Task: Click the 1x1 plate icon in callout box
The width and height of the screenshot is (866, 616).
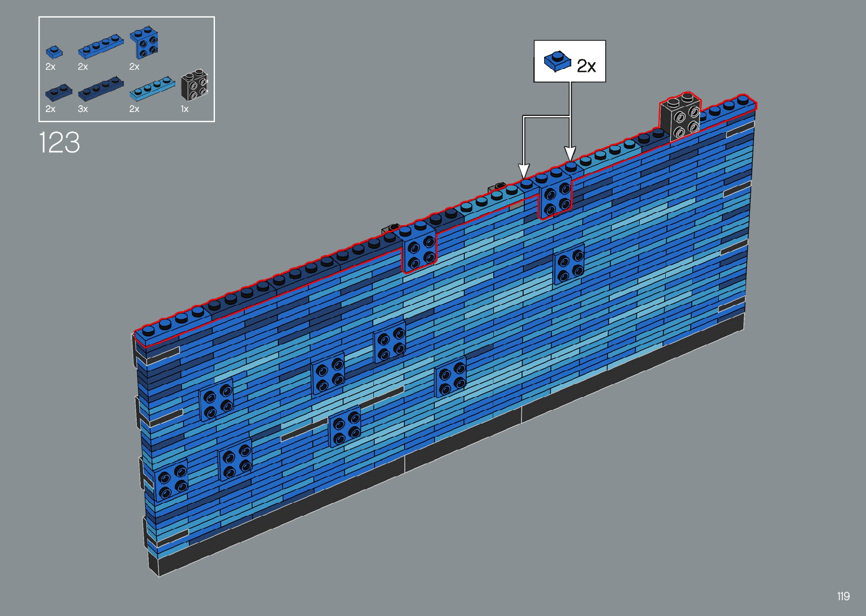Action: coord(557,62)
